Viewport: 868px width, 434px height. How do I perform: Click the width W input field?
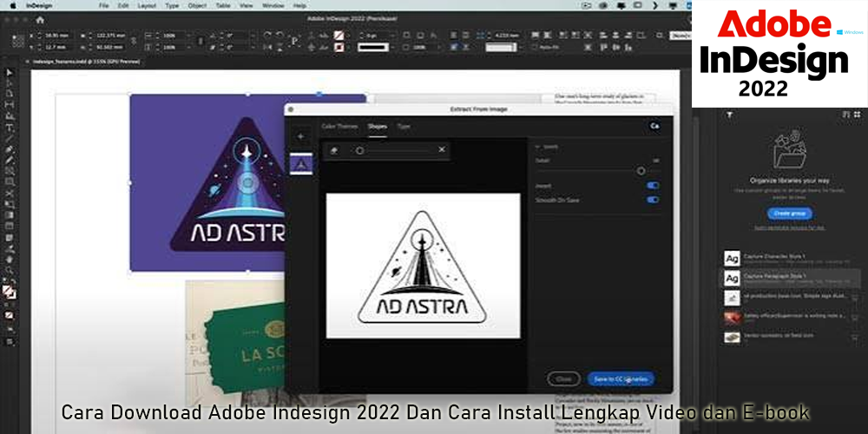[x=110, y=35]
